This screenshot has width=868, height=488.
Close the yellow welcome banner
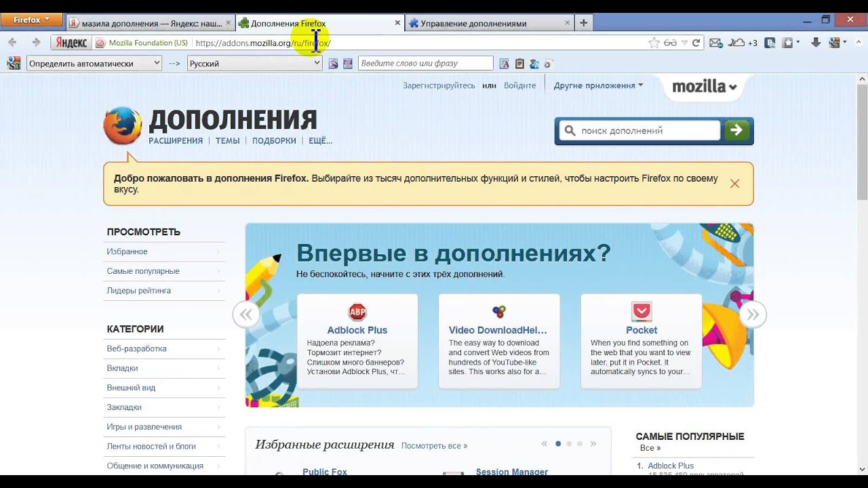click(x=734, y=184)
